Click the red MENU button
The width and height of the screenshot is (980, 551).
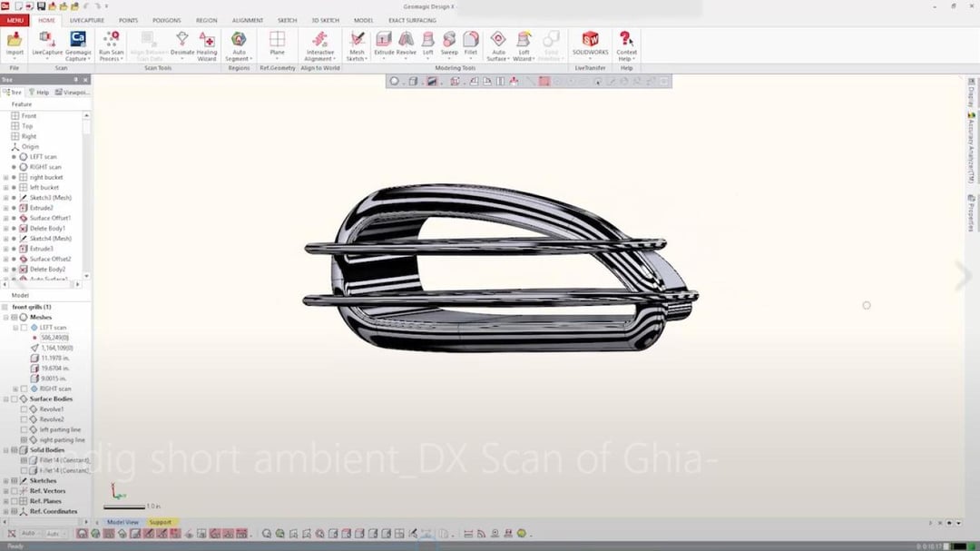tap(16, 20)
